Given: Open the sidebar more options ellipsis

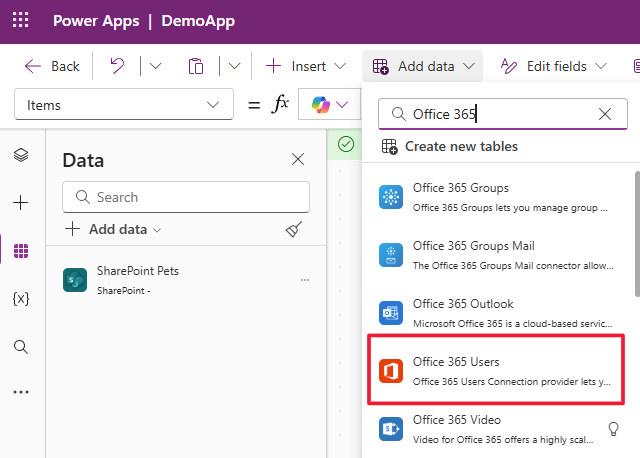Looking at the screenshot, I should pyautogui.click(x=21, y=392).
